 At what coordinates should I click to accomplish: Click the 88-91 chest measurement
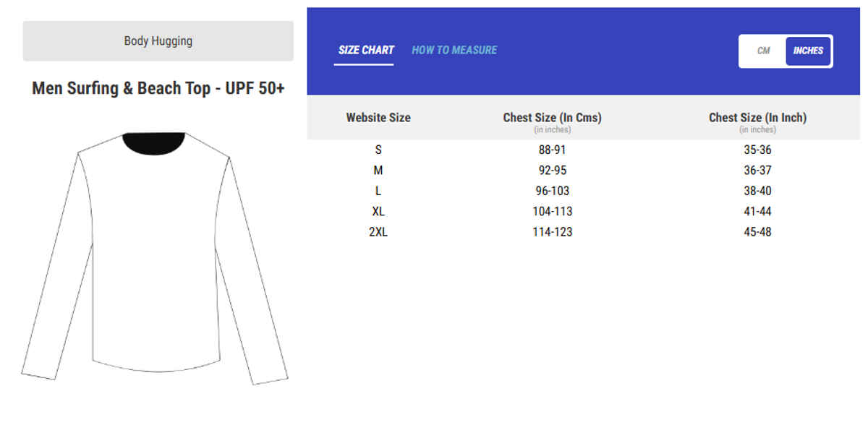[552, 150]
